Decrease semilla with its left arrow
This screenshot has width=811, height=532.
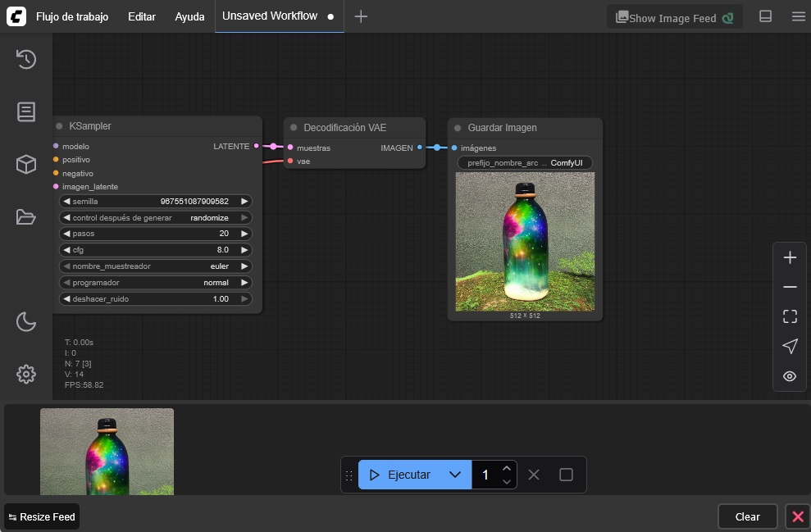66,201
